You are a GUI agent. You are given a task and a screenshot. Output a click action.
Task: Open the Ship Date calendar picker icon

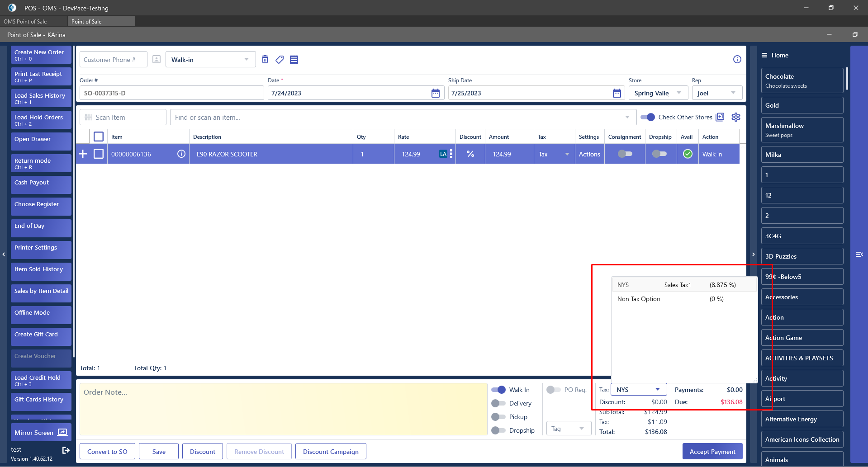point(617,93)
